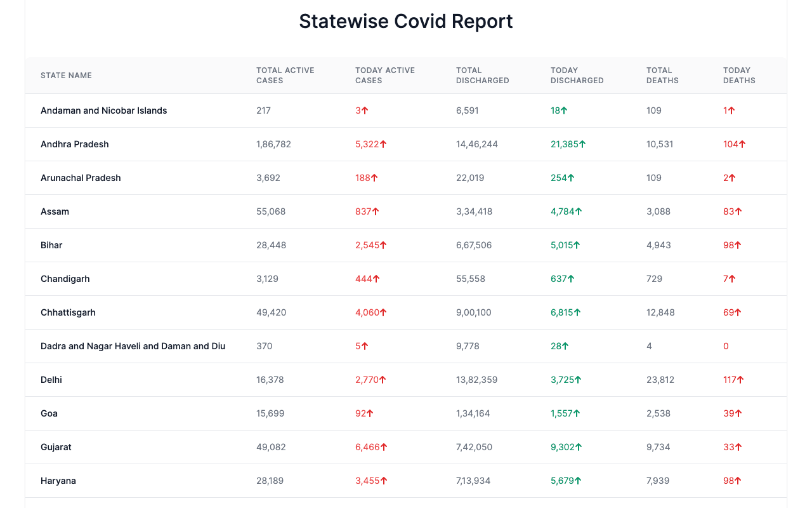Viewport: 812px width, 508px height.
Task: Click Today Discharged column header
Action: click(577, 76)
